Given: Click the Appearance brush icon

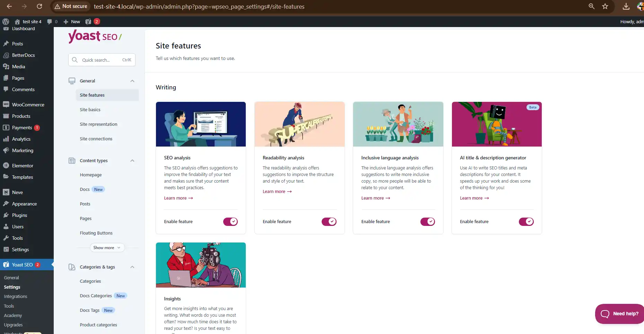Looking at the screenshot, I should pos(6,204).
